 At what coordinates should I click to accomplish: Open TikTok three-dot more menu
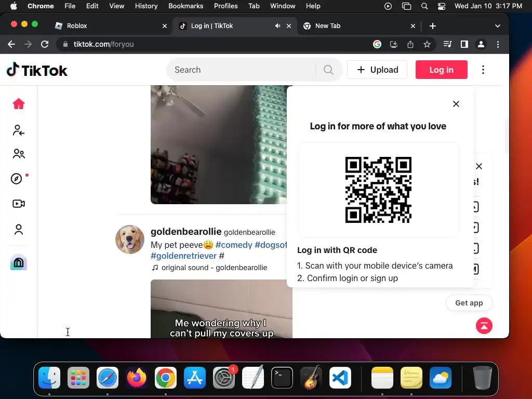483,70
